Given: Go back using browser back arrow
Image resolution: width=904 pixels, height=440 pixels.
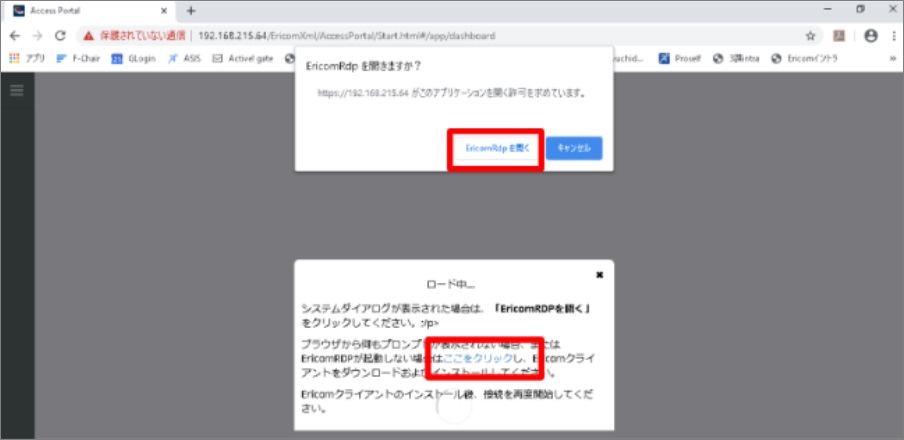Looking at the screenshot, I should point(15,35).
